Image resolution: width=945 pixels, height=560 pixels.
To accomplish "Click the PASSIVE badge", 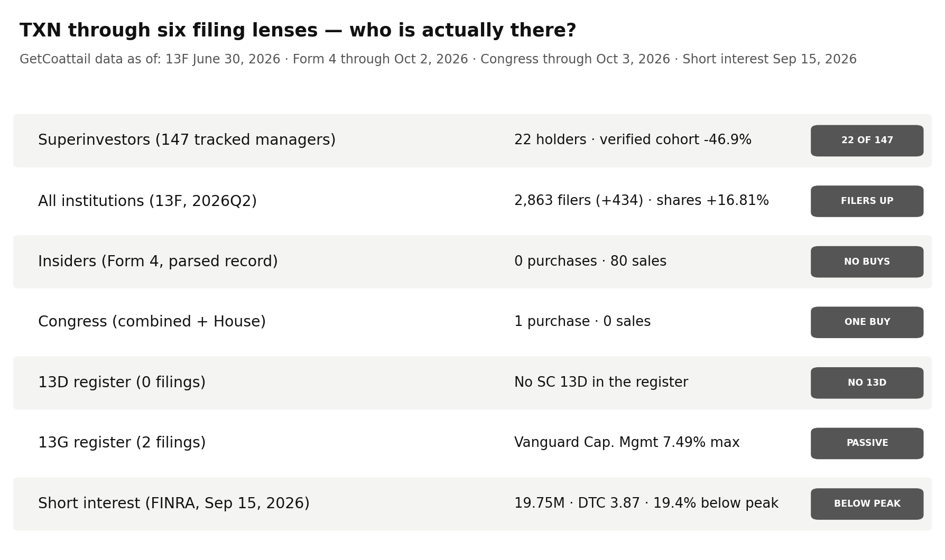I will pos(867,443).
